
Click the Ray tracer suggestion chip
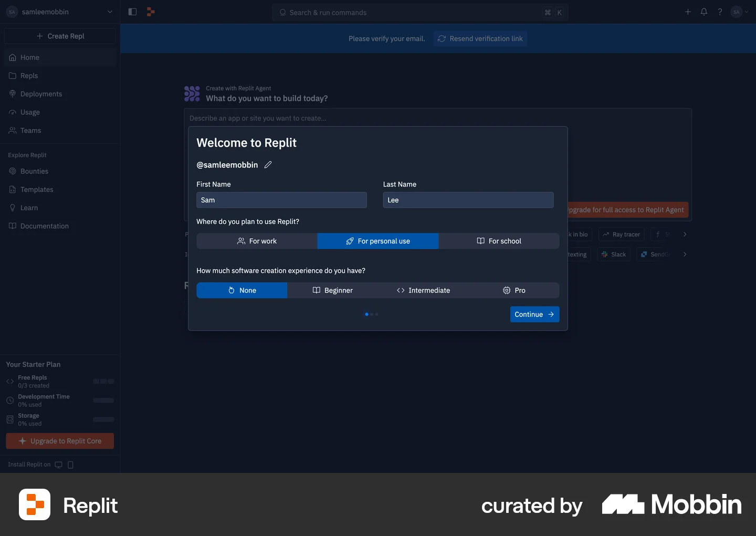coord(621,234)
